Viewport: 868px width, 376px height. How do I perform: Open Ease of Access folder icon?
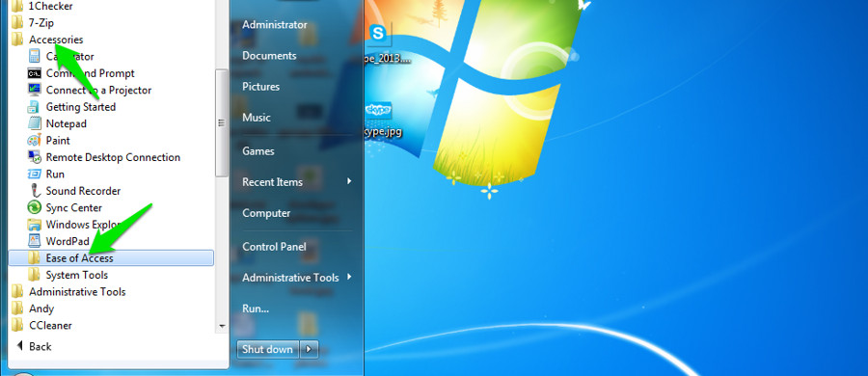pos(35,258)
